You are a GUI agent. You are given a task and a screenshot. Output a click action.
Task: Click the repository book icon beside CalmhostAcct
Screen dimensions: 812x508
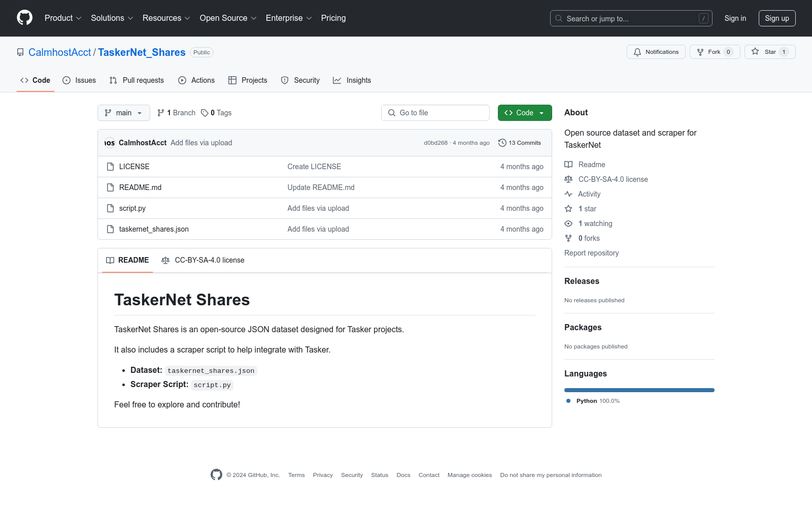click(20, 52)
